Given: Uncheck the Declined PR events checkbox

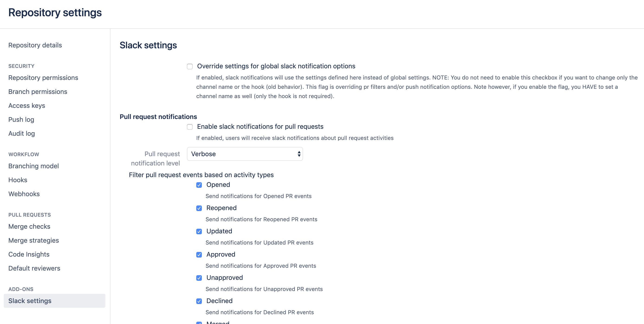Looking at the screenshot, I should point(199,301).
